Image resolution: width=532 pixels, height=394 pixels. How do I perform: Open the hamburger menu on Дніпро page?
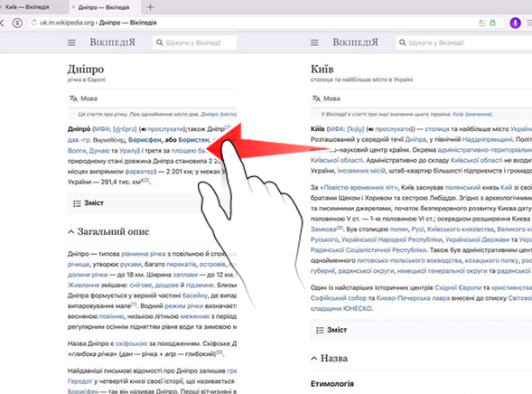71,42
